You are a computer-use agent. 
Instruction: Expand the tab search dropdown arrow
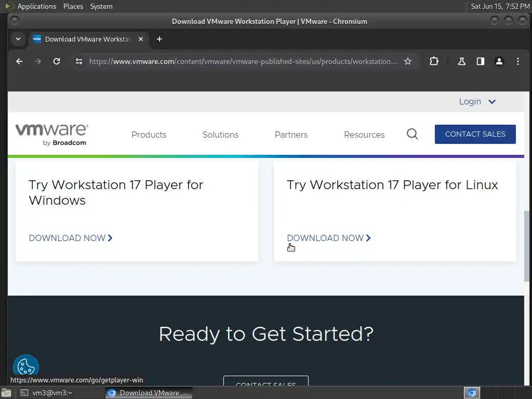pos(18,39)
